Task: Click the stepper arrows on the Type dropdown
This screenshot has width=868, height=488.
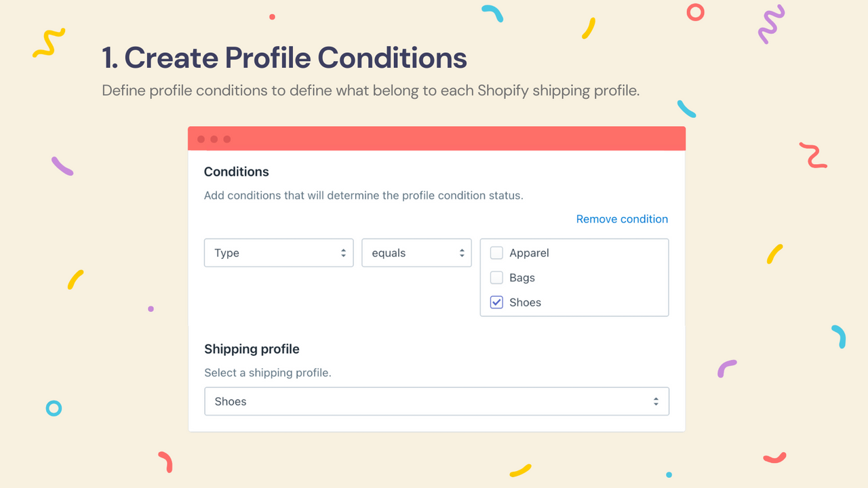Action: (x=344, y=253)
